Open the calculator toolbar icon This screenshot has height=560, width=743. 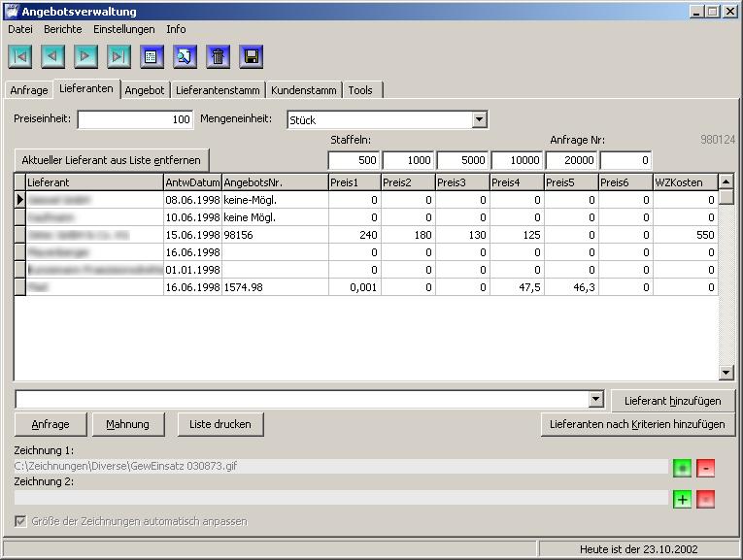tap(152, 57)
